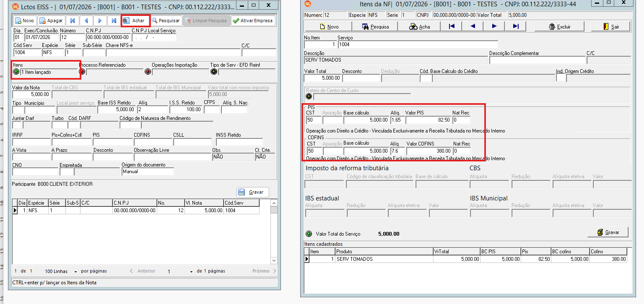The height and width of the screenshot is (304, 644).
Task: Go to previous record in Lctos EISS
Action: click(86, 21)
